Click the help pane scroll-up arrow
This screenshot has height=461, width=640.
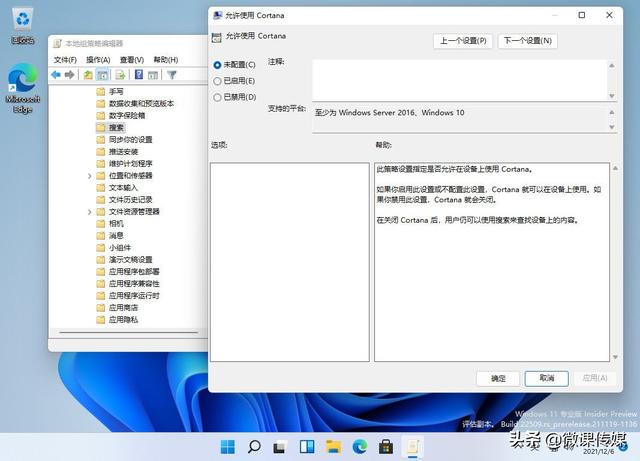[x=615, y=168]
